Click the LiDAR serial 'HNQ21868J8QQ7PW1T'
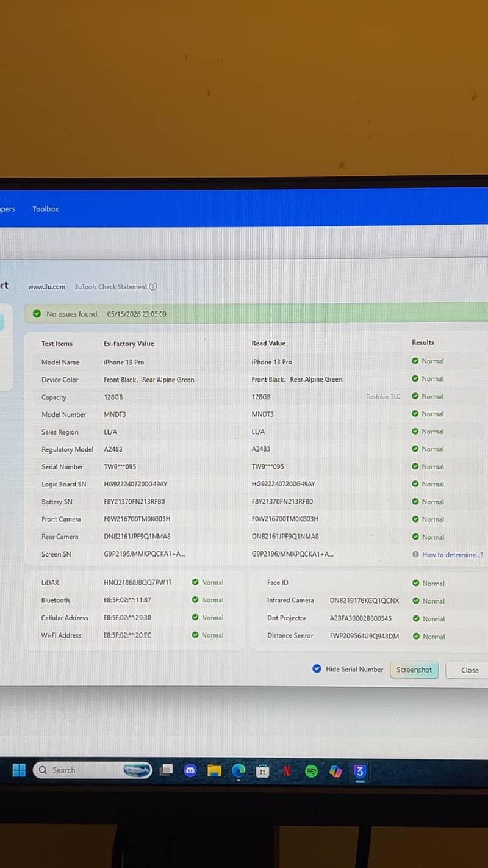This screenshot has height=868, width=488. [x=138, y=582]
